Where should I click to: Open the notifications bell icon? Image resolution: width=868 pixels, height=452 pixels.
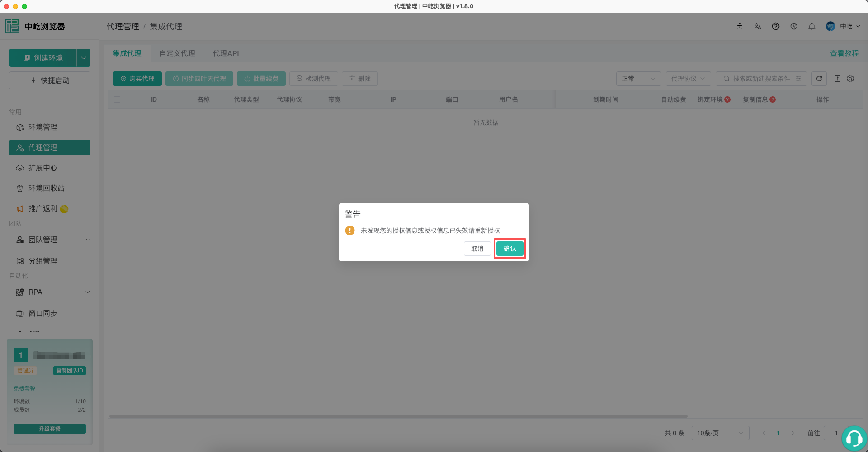click(x=812, y=26)
